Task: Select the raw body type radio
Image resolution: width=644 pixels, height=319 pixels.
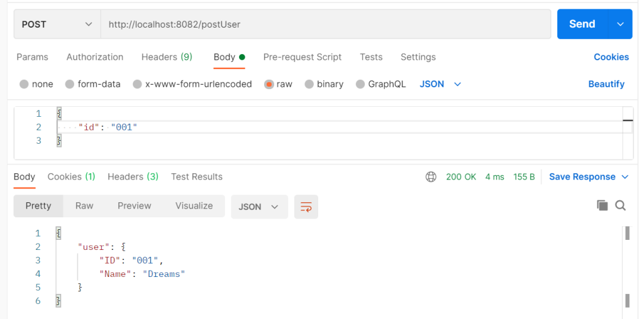Action: tap(269, 84)
